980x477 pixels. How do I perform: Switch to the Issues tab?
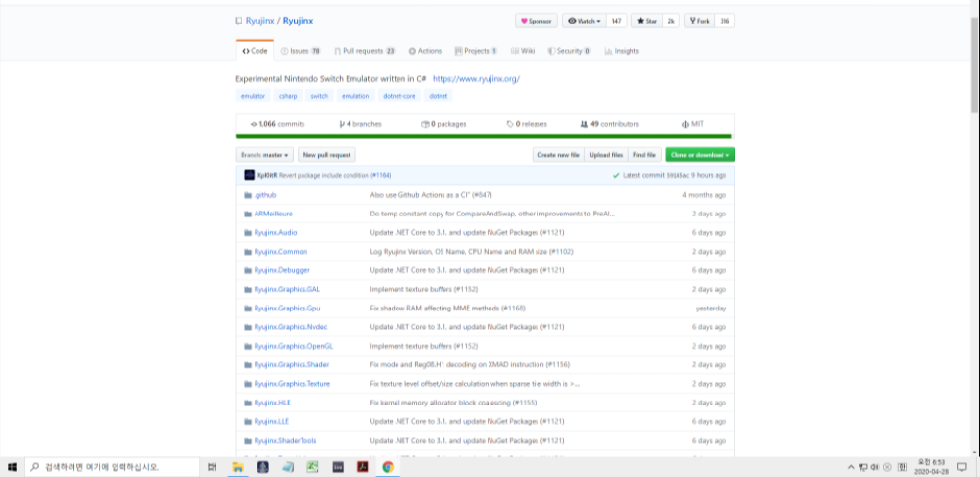coord(301,51)
